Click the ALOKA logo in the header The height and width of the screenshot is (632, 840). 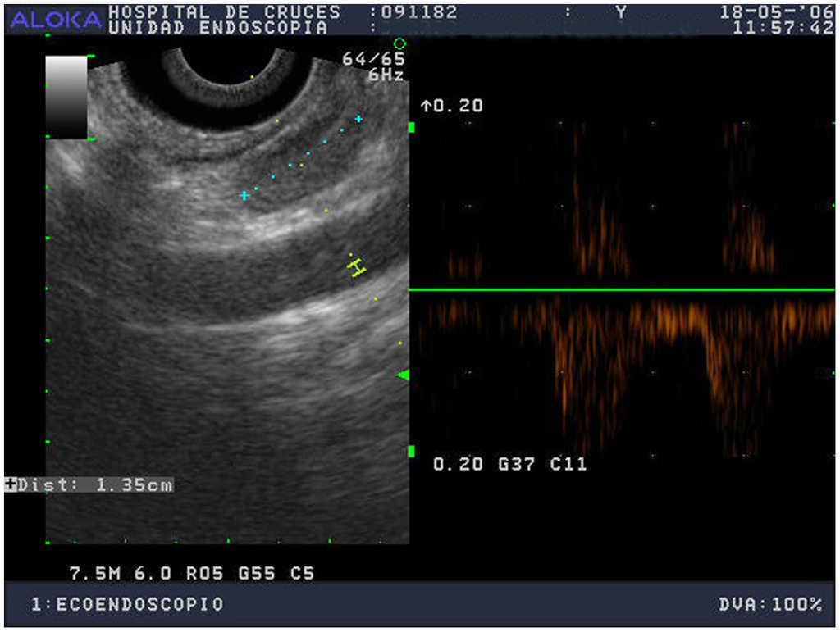pos(56,20)
